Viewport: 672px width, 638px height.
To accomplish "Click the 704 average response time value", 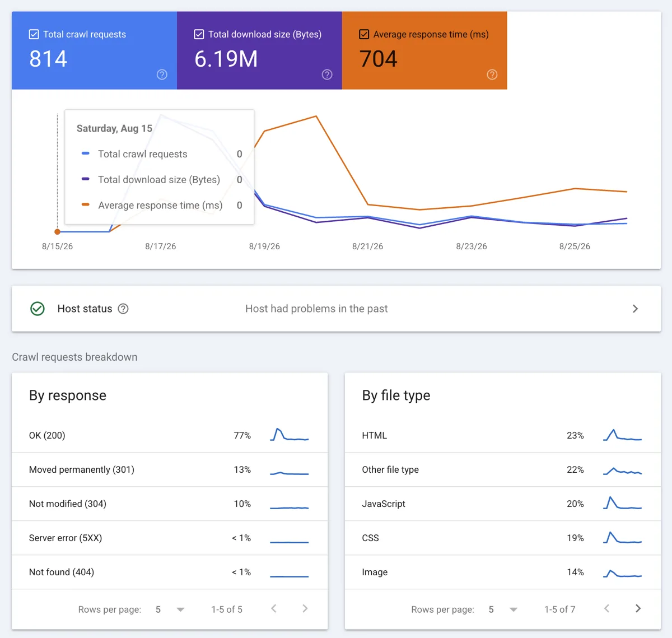I will coord(378,59).
